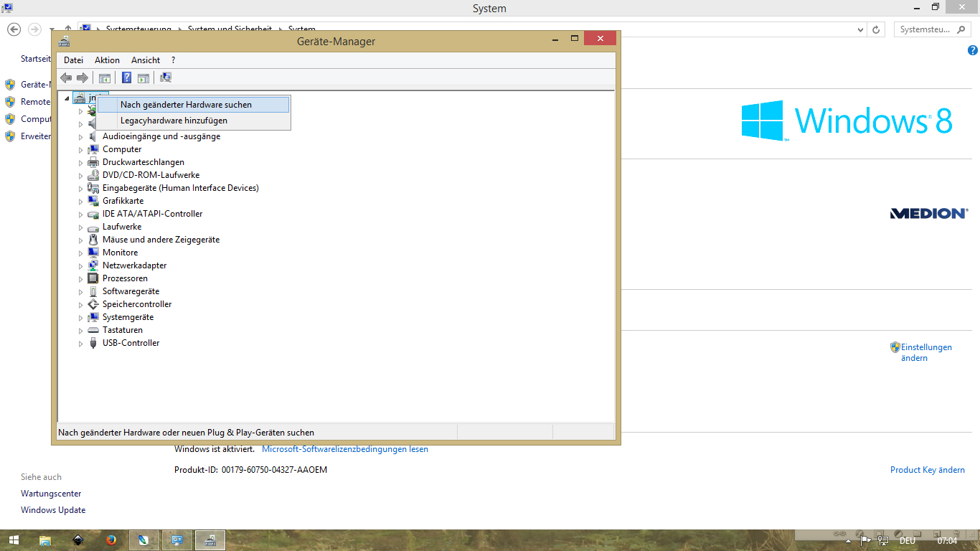This screenshot has height=551, width=980.
Task: Click the USB-Controller plug icon
Action: (x=93, y=343)
